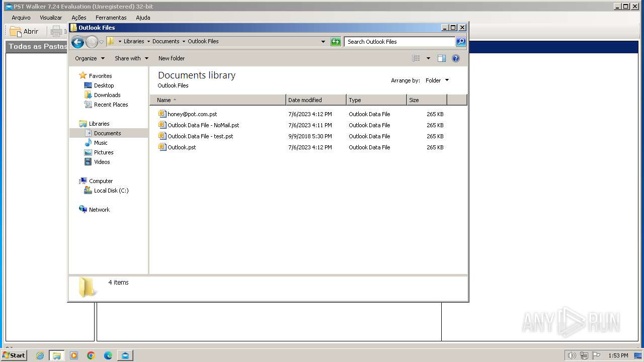Select Favorites in the navigation pane
Screen dimensions: 644x362
[x=100, y=76]
